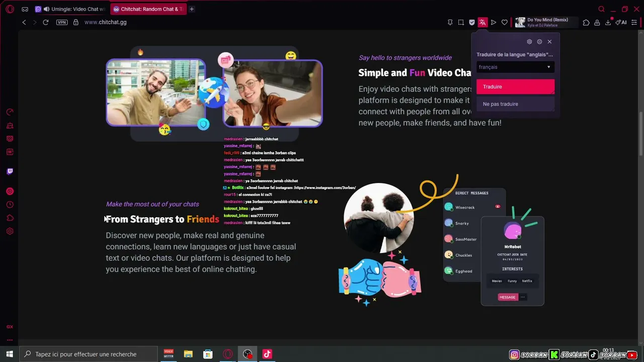
Task: Click the translate icon in the address bar
Action: coord(482,22)
